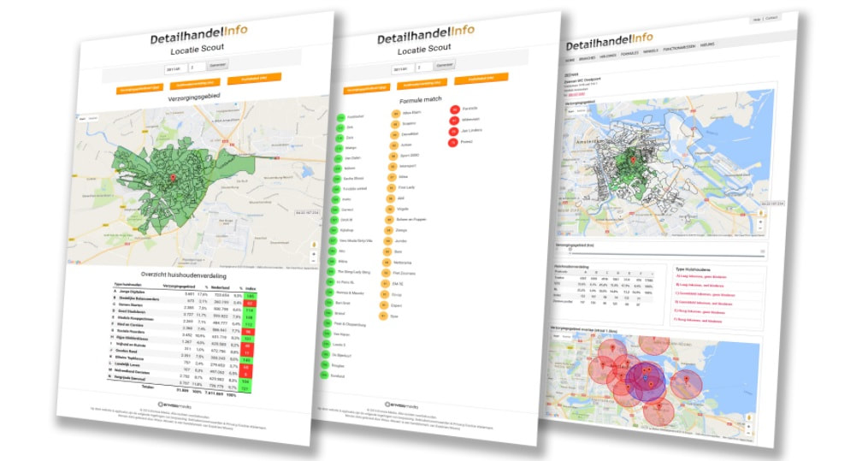The image size is (868, 461).
Task: Click orange badge beside Scapino
Action: point(395,124)
